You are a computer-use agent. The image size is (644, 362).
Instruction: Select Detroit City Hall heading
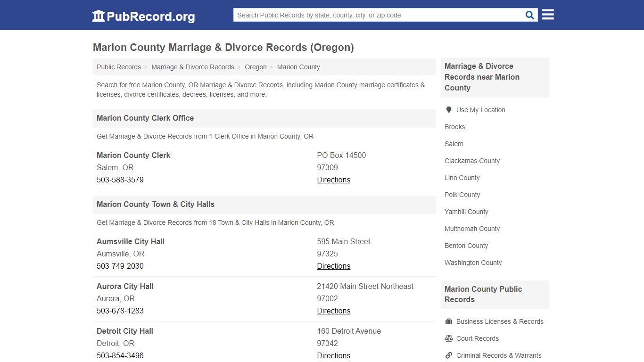(x=125, y=331)
